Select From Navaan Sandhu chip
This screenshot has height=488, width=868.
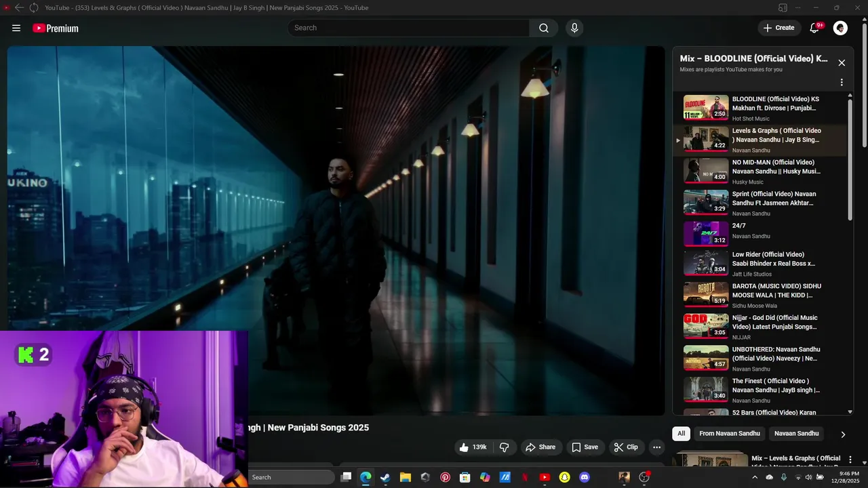pos(730,434)
